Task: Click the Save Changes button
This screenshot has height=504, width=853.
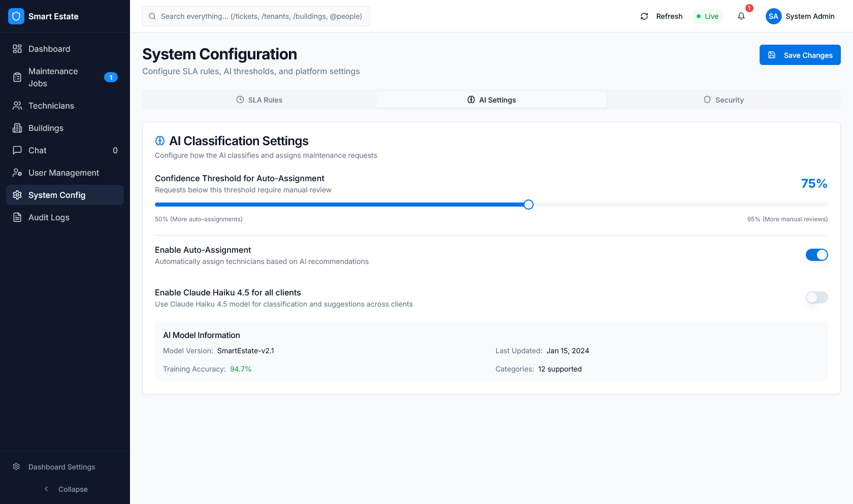Action: coord(800,55)
